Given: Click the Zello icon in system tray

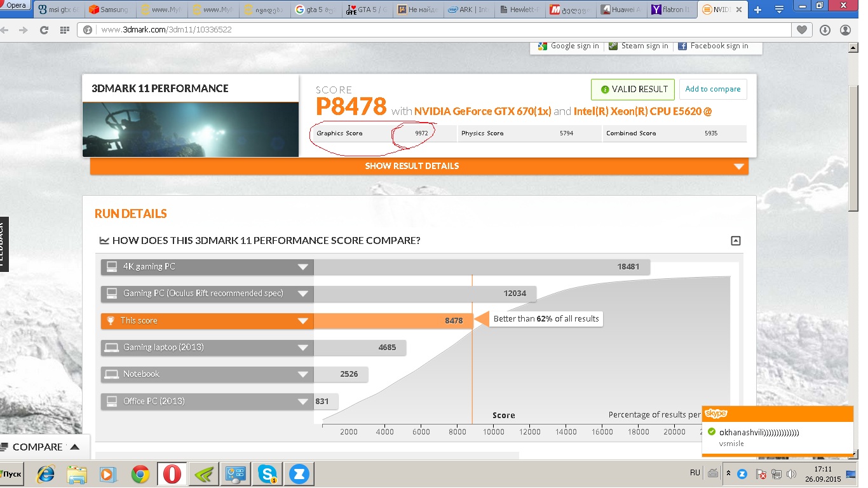Looking at the screenshot, I should point(742,474).
